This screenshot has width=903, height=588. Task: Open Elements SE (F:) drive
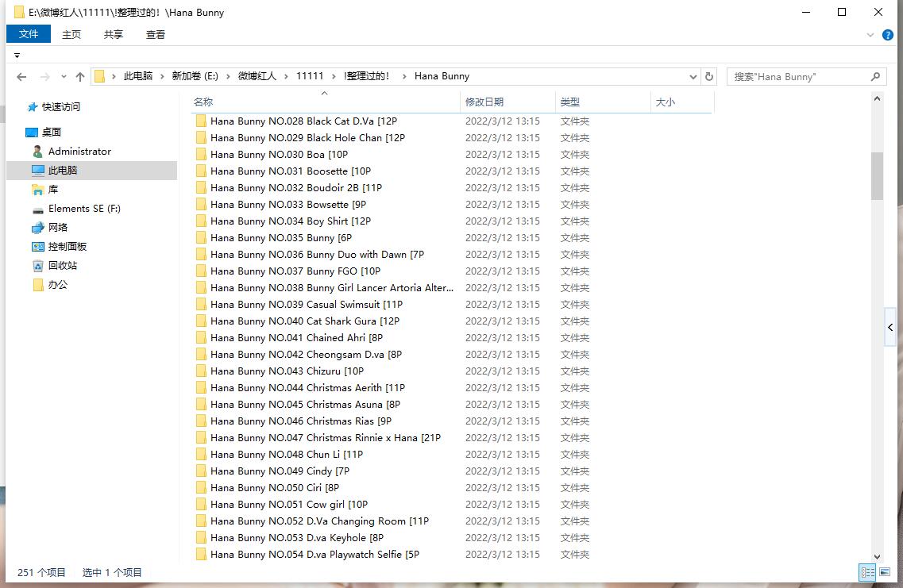tap(84, 208)
